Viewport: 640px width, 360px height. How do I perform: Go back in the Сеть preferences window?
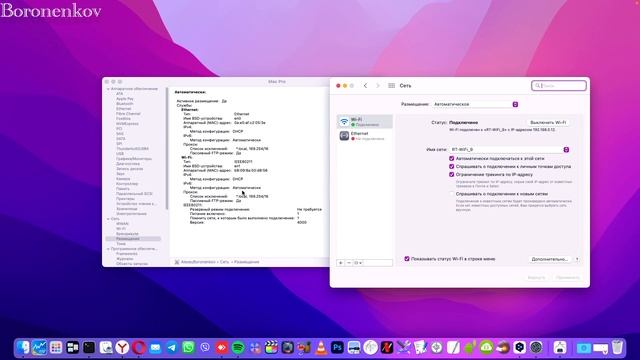[365, 86]
